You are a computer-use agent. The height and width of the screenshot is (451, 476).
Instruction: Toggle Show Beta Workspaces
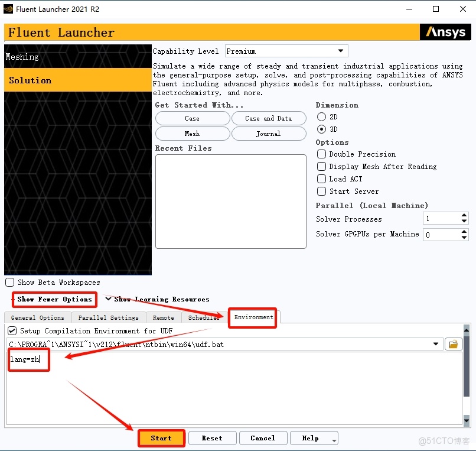pyautogui.click(x=9, y=282)
